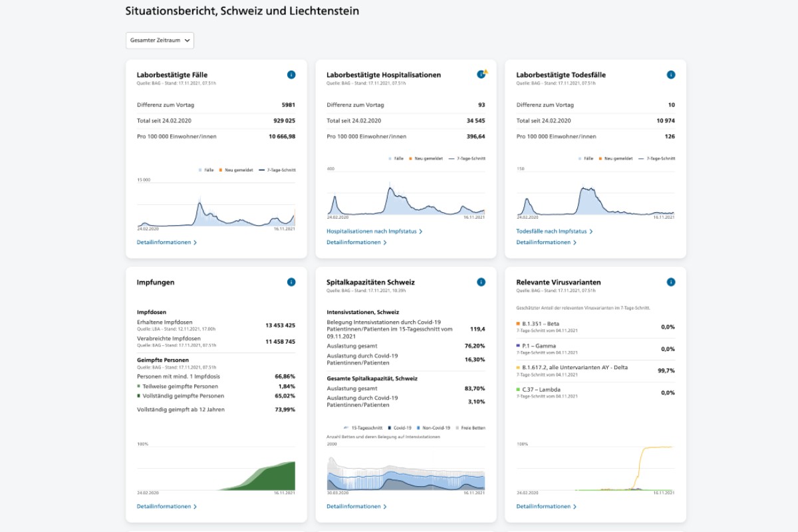The image size is (798, 532).
Task: Open info icon for Laborbestätigte Fälle
Action: tap(291, 74)
